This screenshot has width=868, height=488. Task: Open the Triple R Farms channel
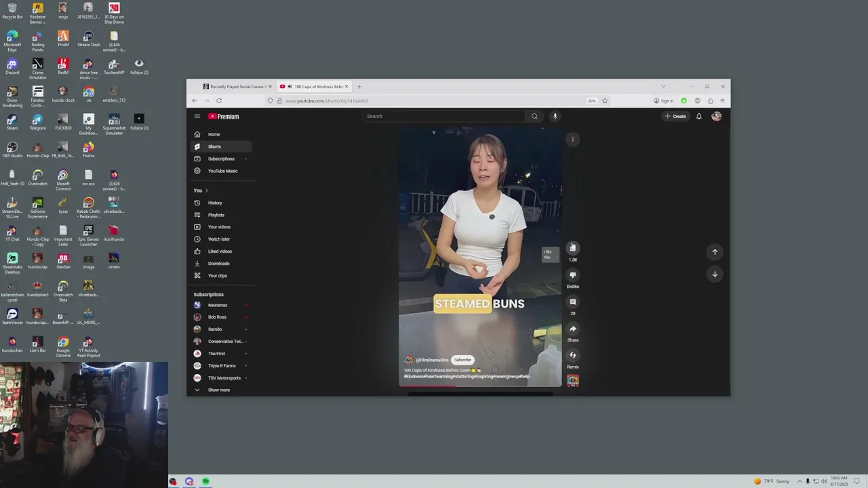(x=220, y=366)
